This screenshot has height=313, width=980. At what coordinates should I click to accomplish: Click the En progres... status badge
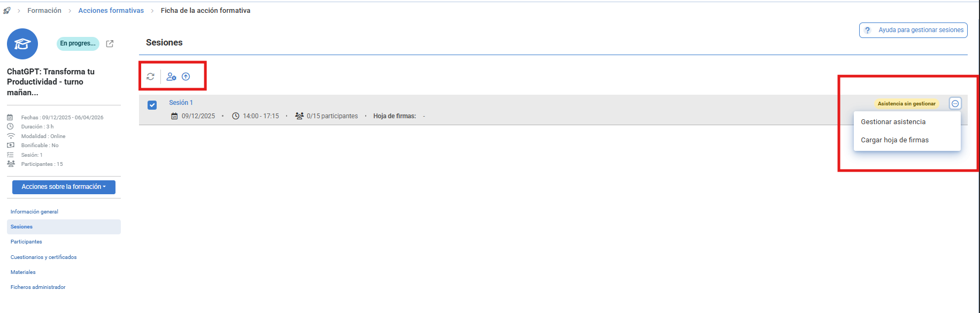(x=78, y=43)
